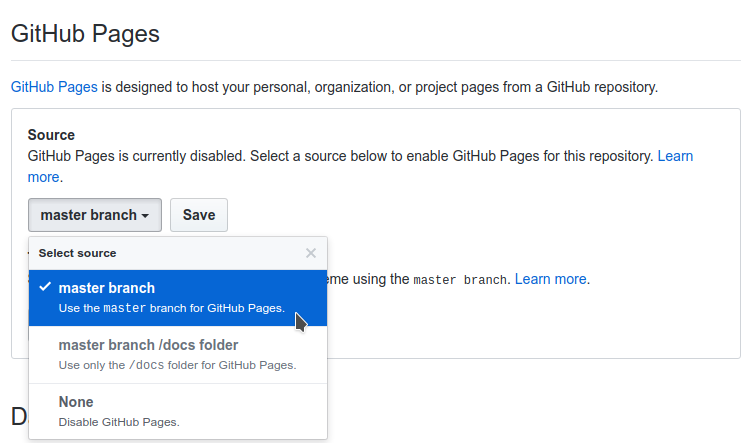Screen dimensions: 749x443
Task: Click the checkmark beside master branch
Action: [45, 287]
